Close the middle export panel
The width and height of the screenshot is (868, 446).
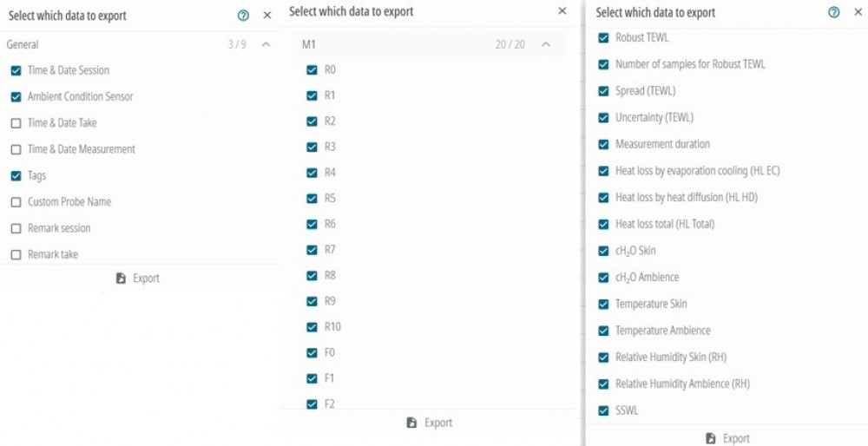coord(562,11)
